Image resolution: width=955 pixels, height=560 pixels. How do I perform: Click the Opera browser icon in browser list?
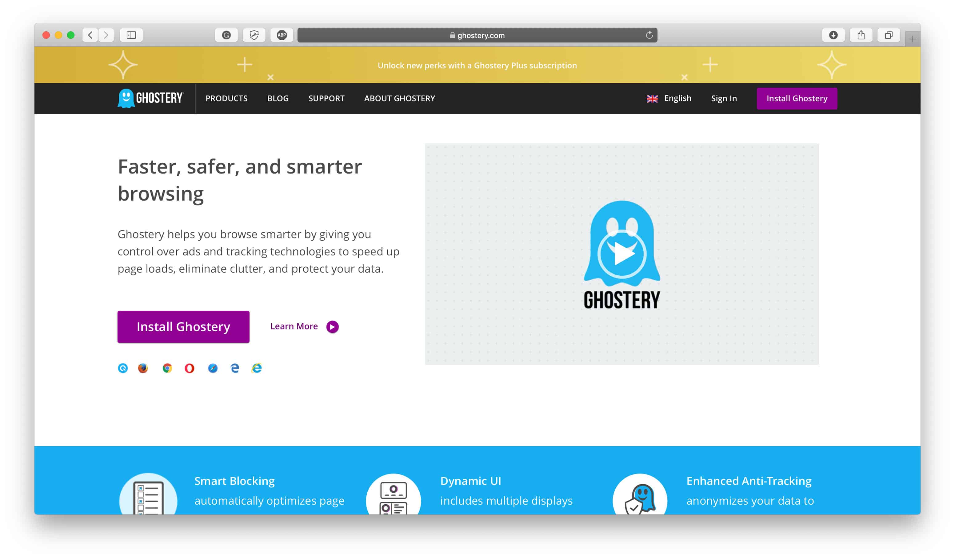tap(190, 368)
